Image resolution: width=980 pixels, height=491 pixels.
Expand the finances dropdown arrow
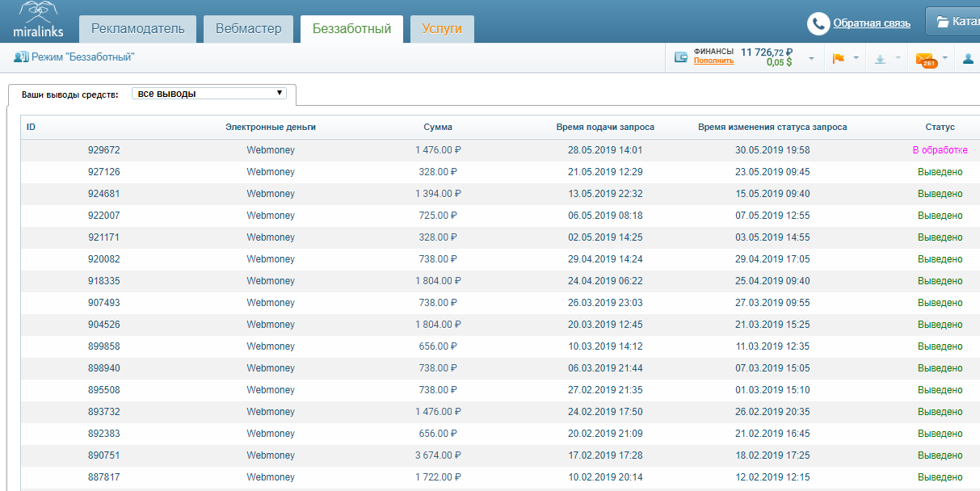pos(811,59)
